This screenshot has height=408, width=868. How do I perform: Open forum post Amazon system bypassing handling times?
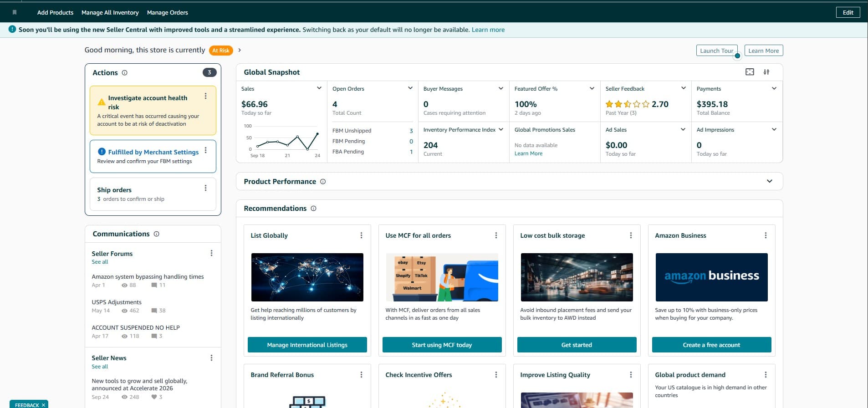tap(148, 276)
